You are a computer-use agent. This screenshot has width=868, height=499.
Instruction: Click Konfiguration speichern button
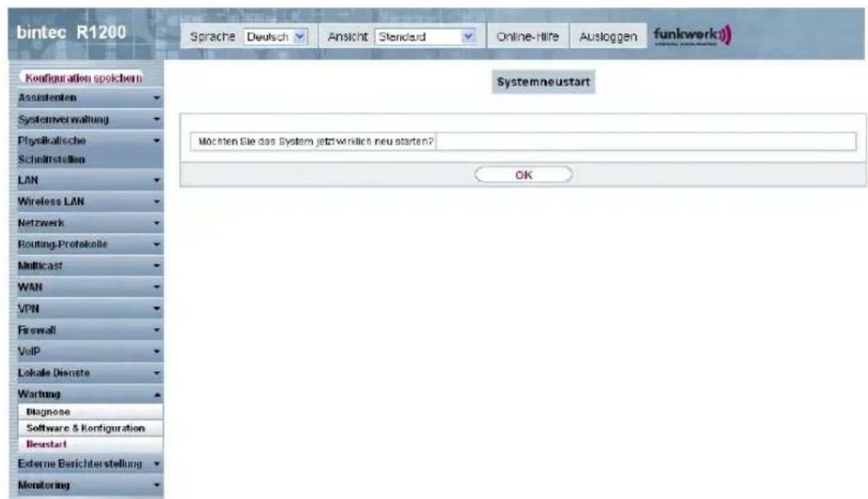[84, 78]
